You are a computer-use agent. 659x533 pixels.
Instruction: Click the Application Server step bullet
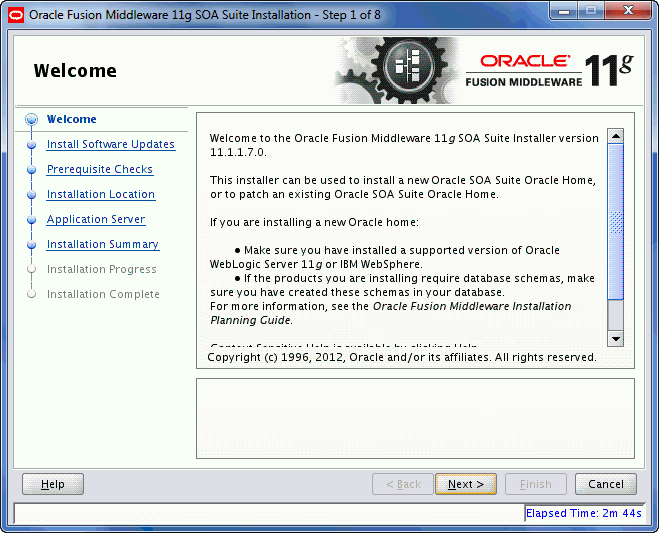(x=32, y=220)
